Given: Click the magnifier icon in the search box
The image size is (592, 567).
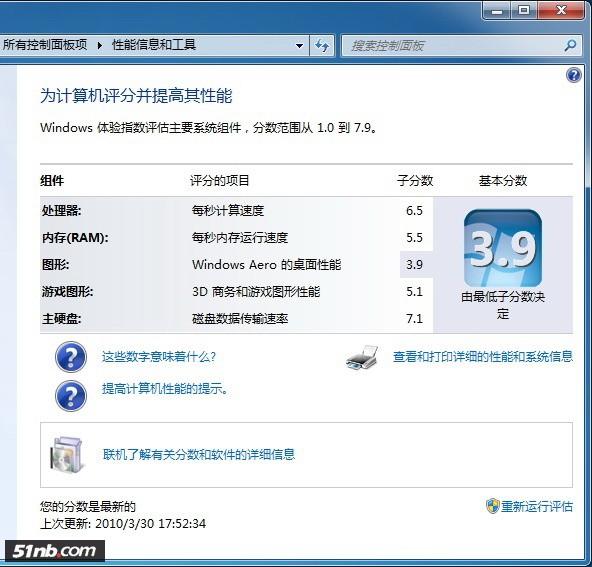Looking at the screenshot, I should [x=570, y=46].
